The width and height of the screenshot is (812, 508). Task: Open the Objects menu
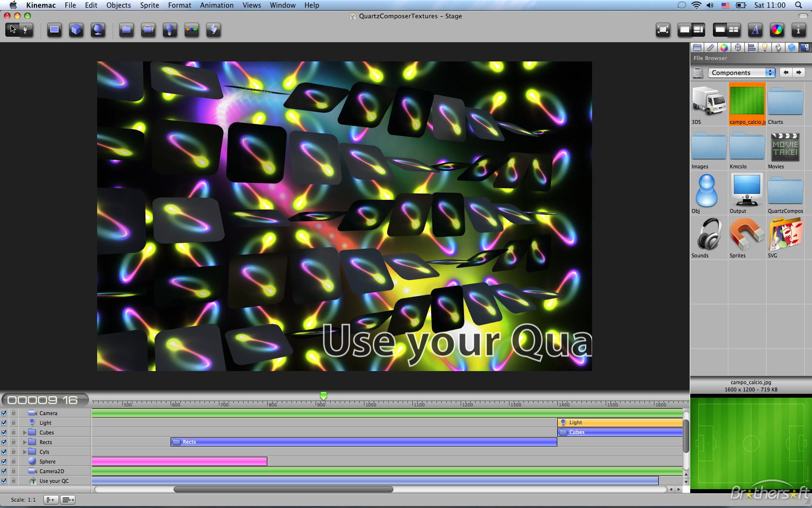[x=118, y=5]
